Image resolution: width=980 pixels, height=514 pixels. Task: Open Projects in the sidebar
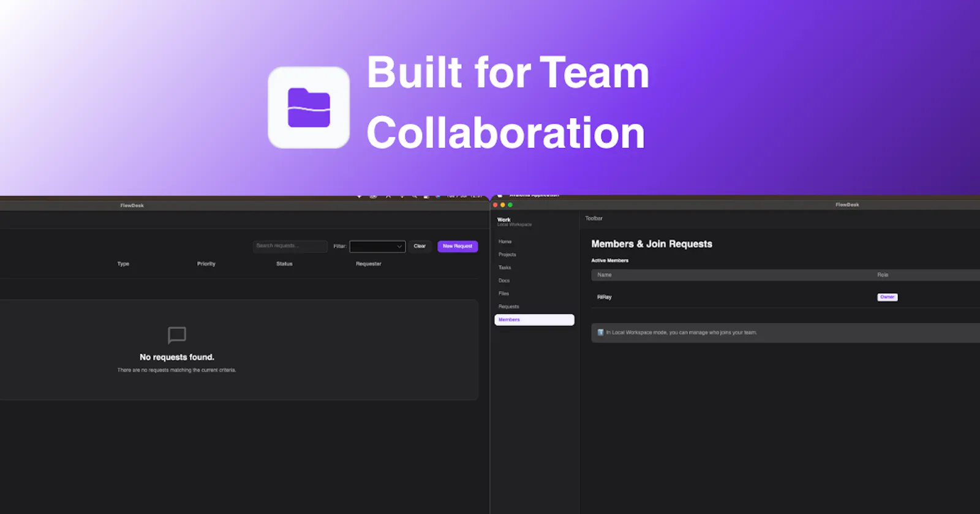coord(507,255)
